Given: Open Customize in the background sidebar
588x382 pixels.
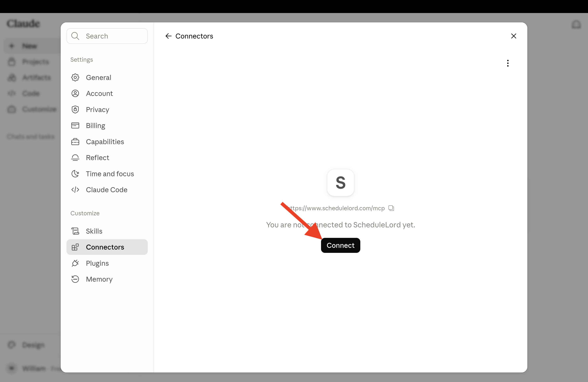Looking at the screenshot, I should (x=32, y=109).
